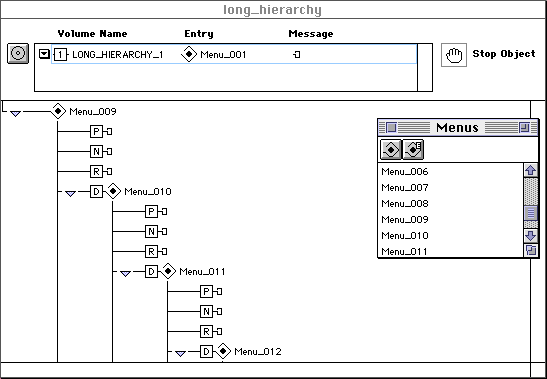Image resolution: width=547 pixels, height=379 pixels.
Task: Click the Menu_009 diamond icon in tree
Action: coord(58,111)
